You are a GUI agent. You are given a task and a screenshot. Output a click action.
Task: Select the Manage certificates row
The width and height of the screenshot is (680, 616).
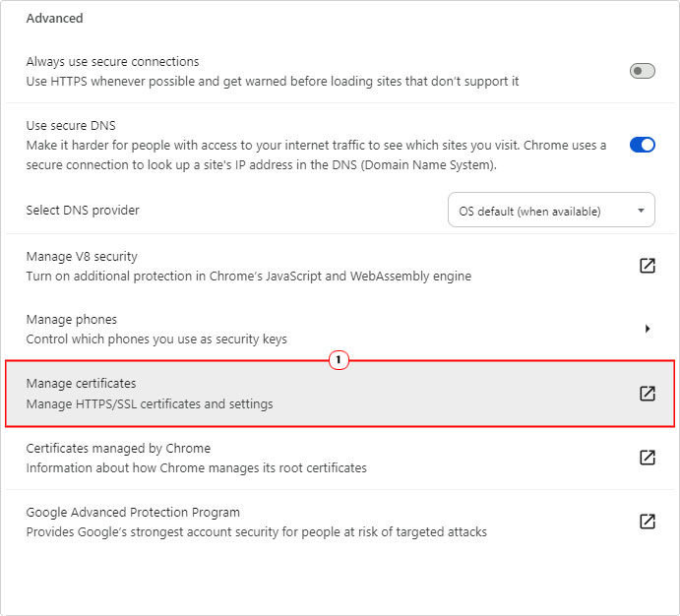coord(340,394)
